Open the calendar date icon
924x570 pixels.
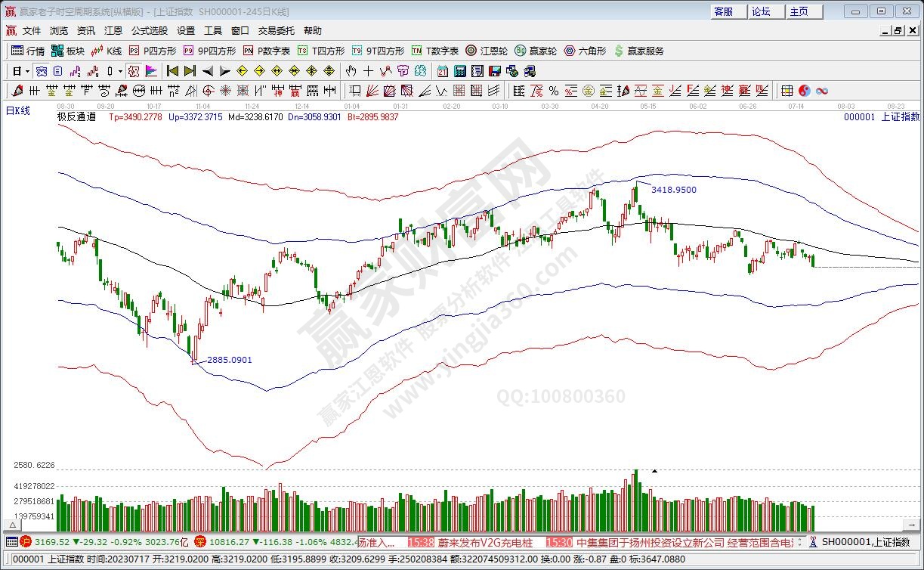pos(443,71)
